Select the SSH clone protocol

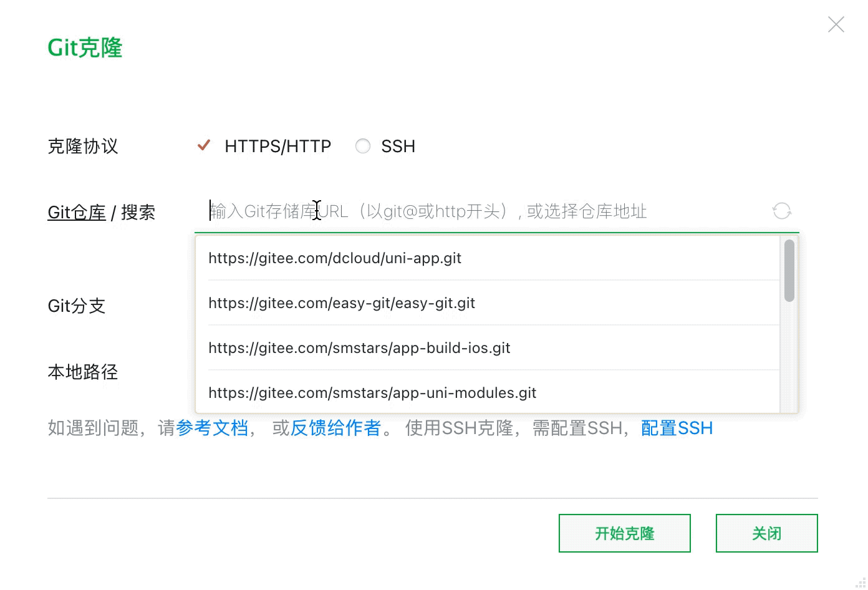pos(385,146)
